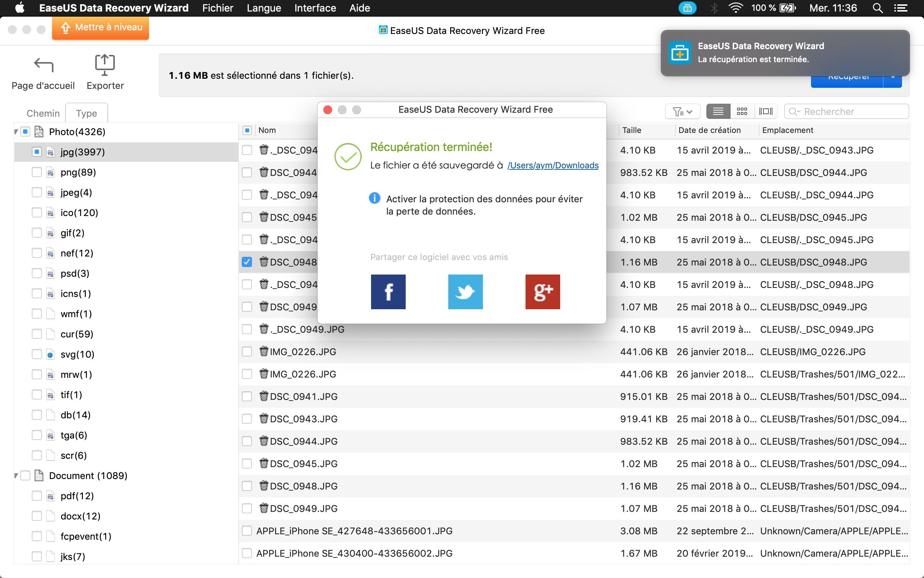Close the Récupération terminée dialog

click(x=328, y=110)
